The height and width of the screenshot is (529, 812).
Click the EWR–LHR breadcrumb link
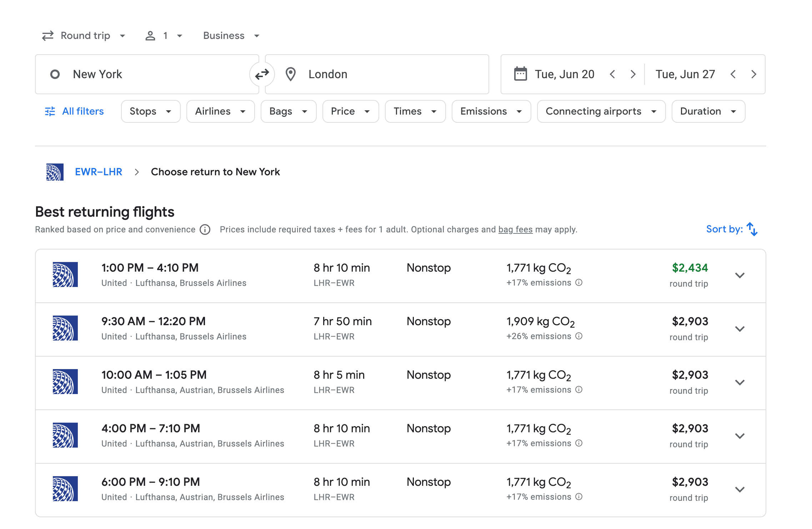pos(99,172)
